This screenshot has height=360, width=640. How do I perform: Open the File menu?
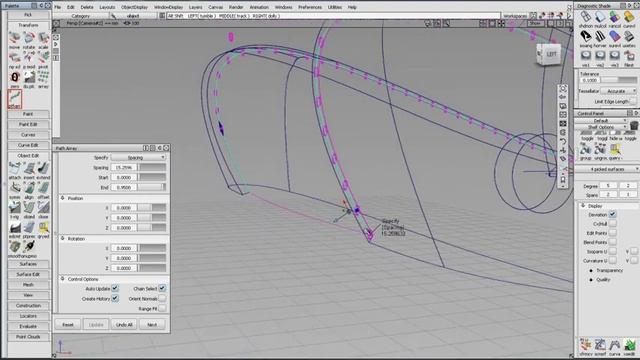tap(58, 7)
